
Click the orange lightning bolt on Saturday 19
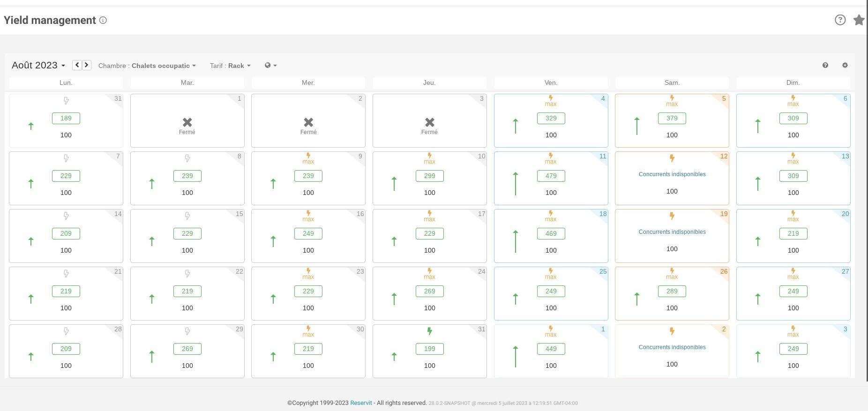tap(672, 216)
